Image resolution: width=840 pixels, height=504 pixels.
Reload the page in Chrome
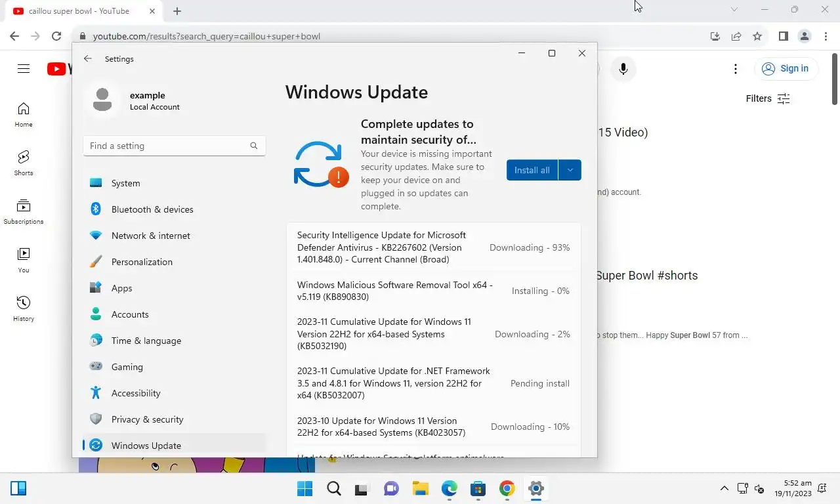click(56, 36)
